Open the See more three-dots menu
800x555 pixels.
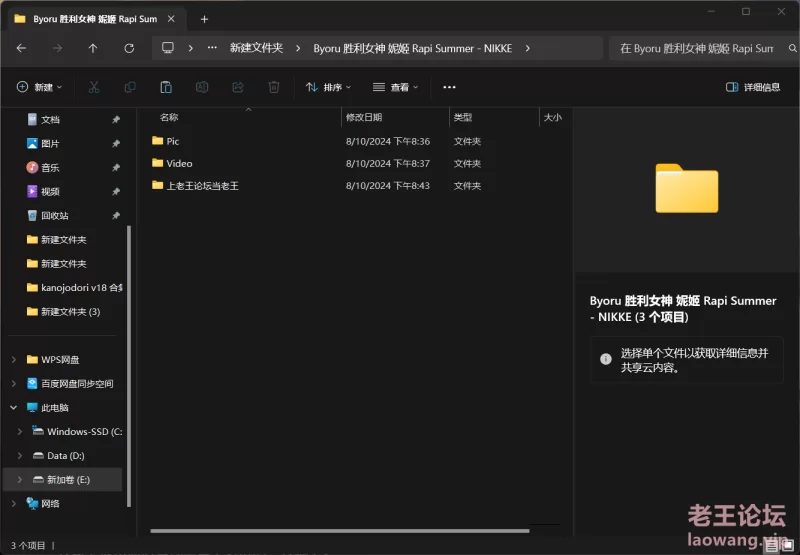click(449, 87)
